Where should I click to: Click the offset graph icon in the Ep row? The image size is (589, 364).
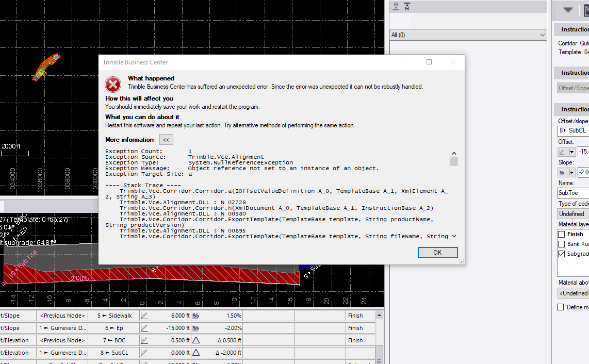tap(144, 328)
